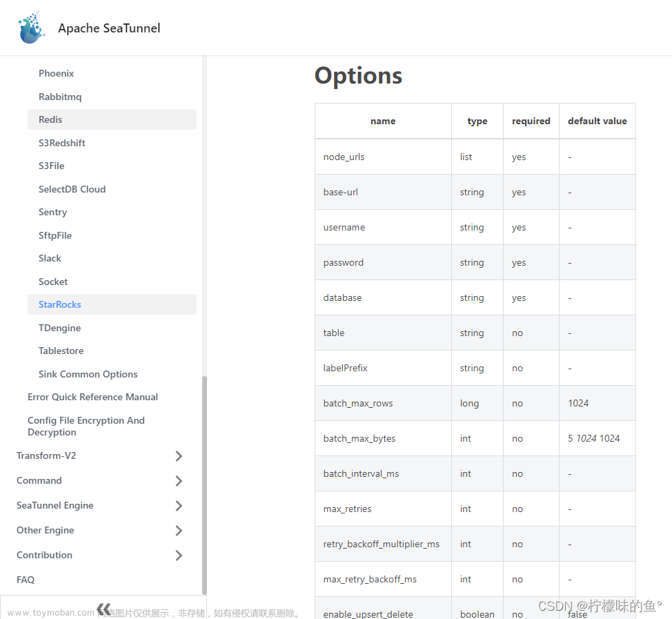
Task: Click the 'required' column header
Action: pyautogui.click(x=531, y=121)
